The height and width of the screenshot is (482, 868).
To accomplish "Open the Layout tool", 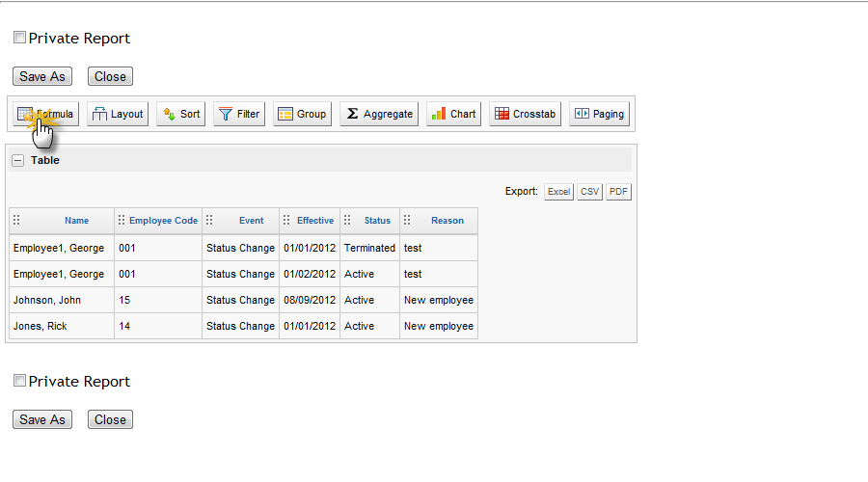I will tap(118, 114).
